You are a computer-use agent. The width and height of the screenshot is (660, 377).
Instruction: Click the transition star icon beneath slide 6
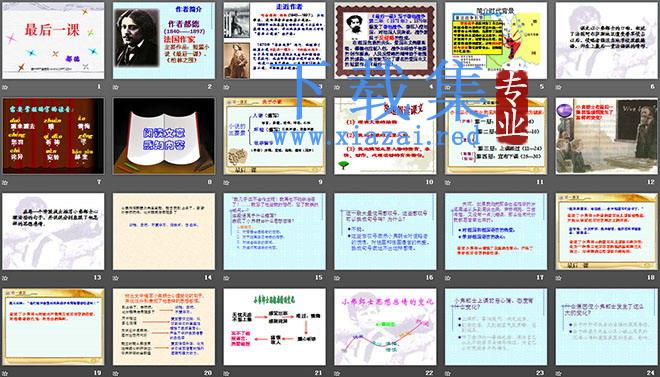[559, 87]
